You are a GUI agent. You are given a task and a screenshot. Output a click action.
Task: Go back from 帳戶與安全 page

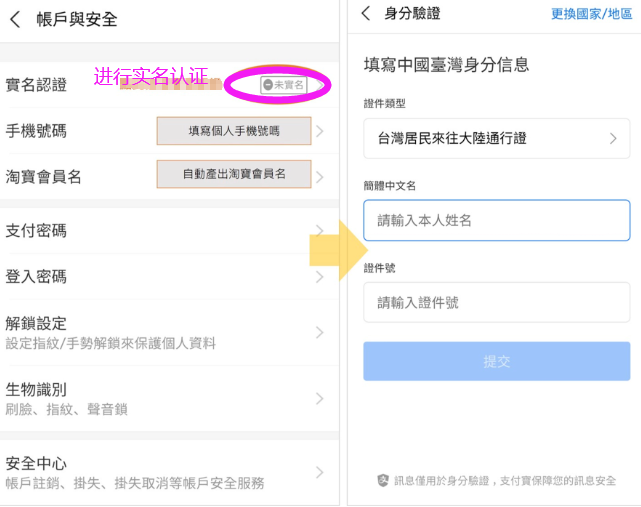[15, 19]
